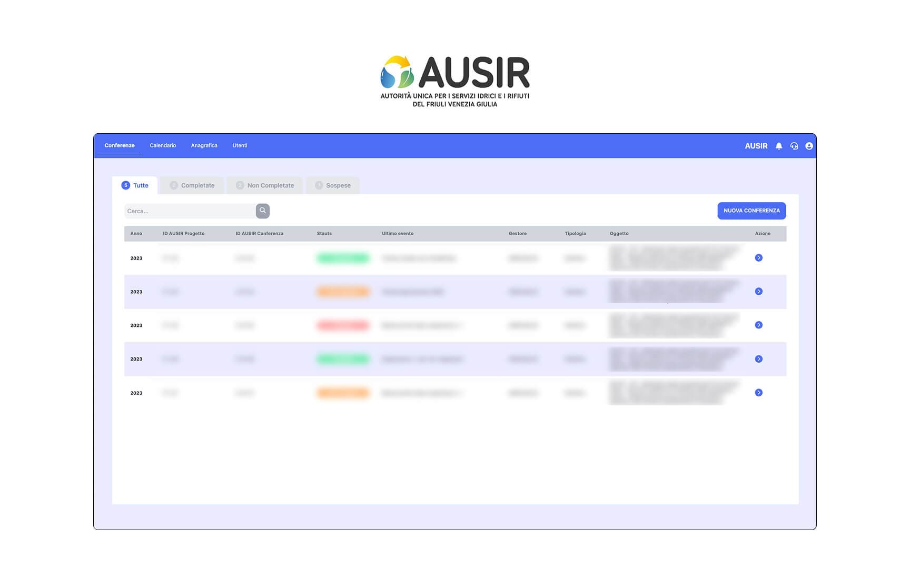Click the Nuova Conferenza button
This screenshot has width=910, height=588.
click(751, 211)
